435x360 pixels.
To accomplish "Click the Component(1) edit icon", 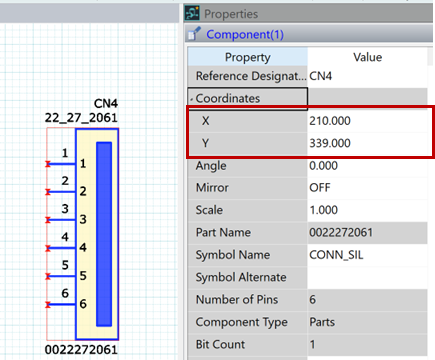I will pos(194,34).
